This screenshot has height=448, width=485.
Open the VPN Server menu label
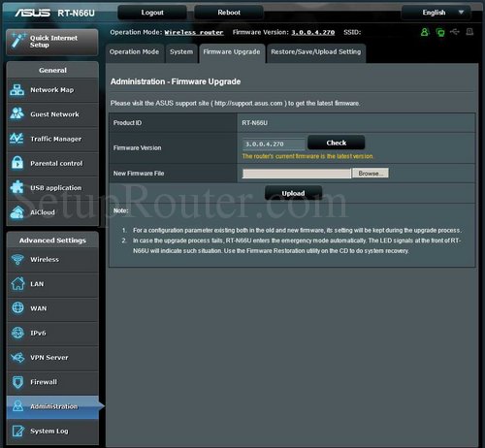click(49, 358)
